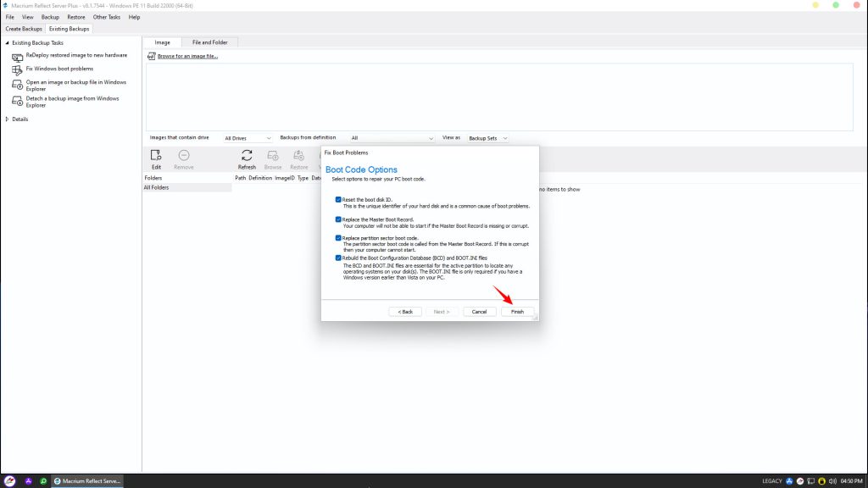Click Cancel in Fix Boot Problems dialog
Image resolution: width=868 pixels, height=488 pixels.
click(x=480, y=312)
